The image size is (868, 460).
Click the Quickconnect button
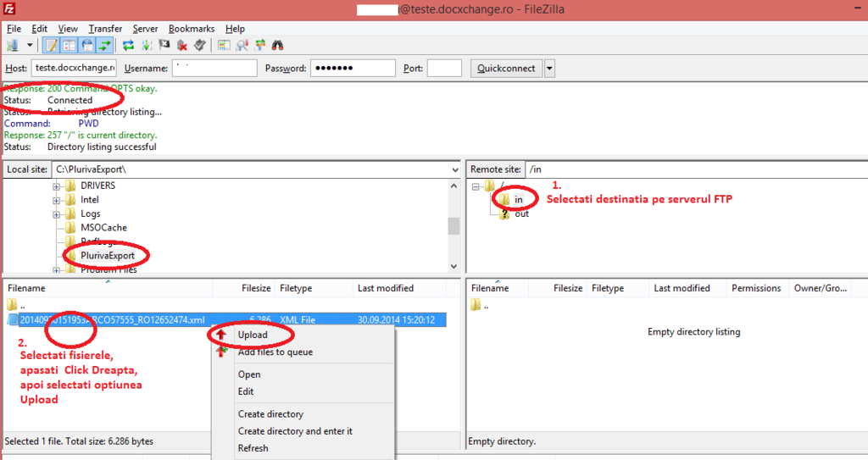point(506,68)
